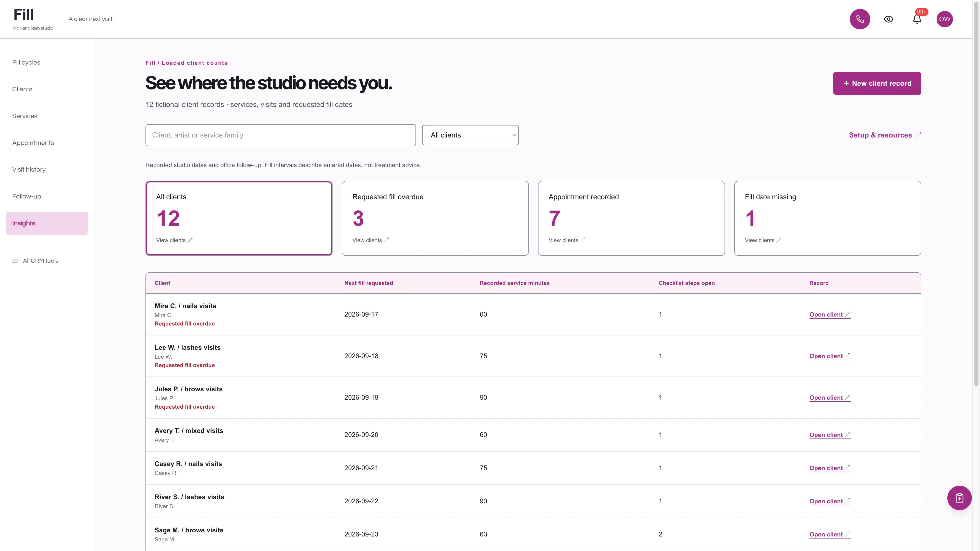The image size is (980, 551).
Task: Click the Recorded service minutes header
Action: pos(514,283)
